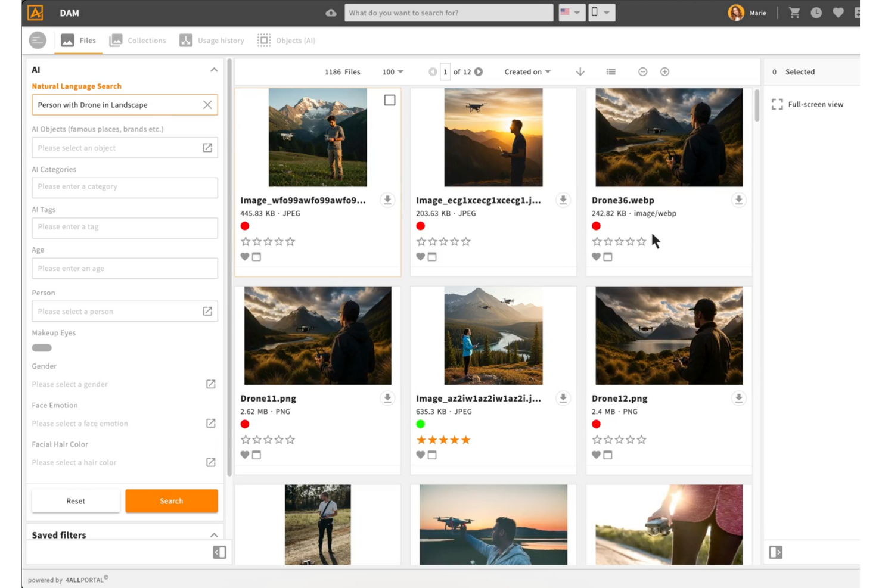Click Full-screen view icon
Screen dimensions: 882x588
click(x=777, y=104)
